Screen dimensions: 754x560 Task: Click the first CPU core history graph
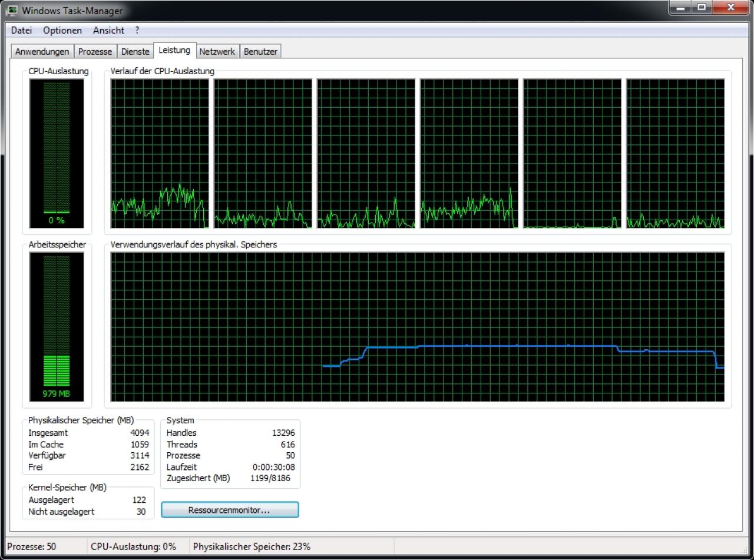tap(160, 153)
